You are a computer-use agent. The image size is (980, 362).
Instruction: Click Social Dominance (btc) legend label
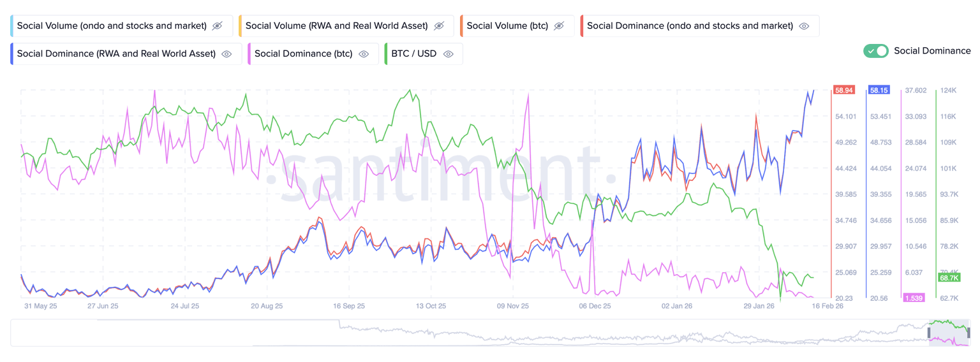[x=303, y=54]
